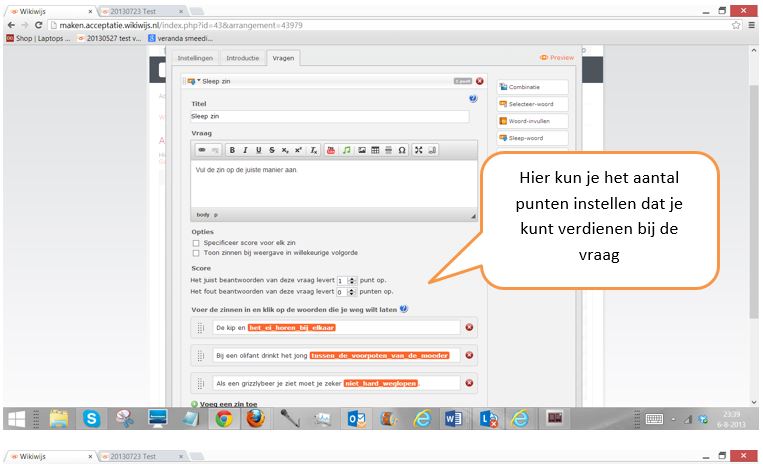
Task: Adjust the points stepper for a wrong answer
Action: pos(352,292)
